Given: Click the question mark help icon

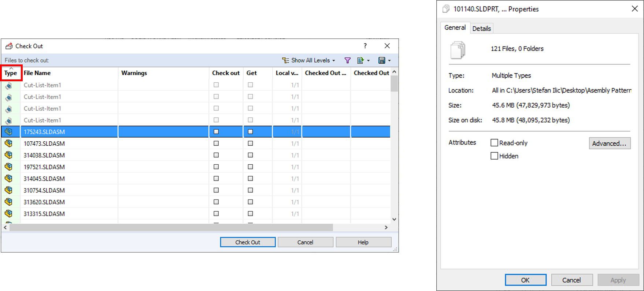Looking at the screenshot, I should click(x=365, y=46).
